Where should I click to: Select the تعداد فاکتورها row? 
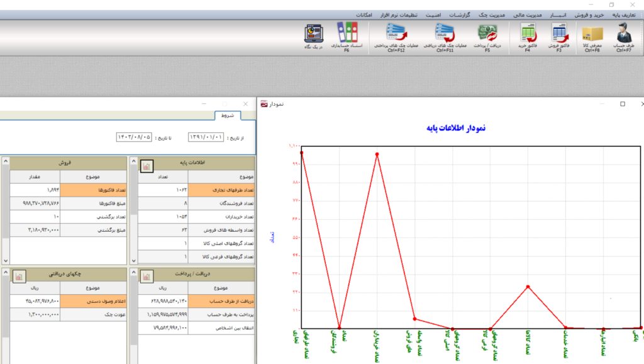[x=68, y=190]
